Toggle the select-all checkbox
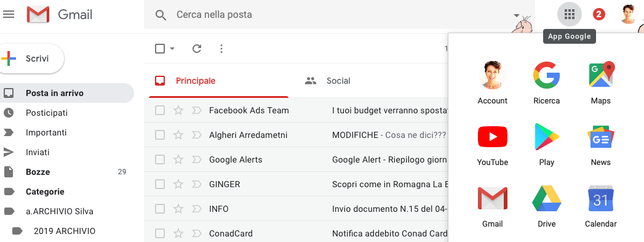The height and width of the screenshot is (242, 644). [x=160, y=49]
